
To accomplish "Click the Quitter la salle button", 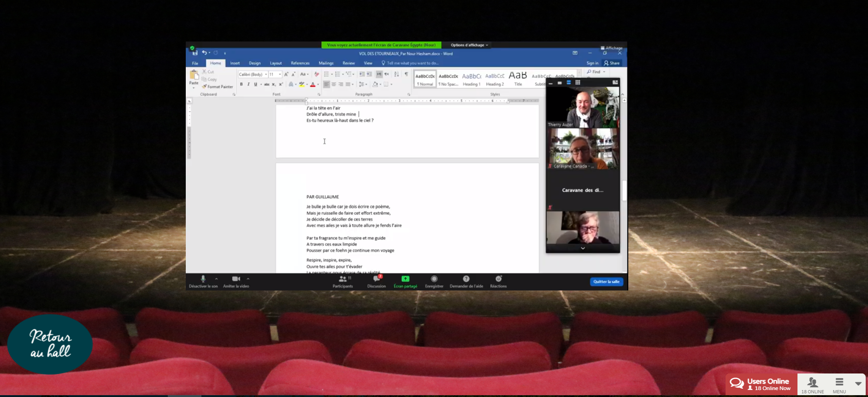I will click(606, 282).
